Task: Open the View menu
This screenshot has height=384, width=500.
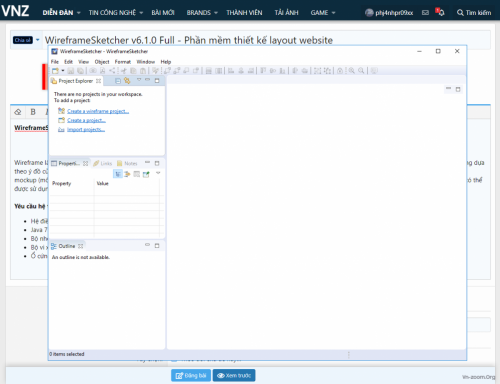Action: [84, 62]
